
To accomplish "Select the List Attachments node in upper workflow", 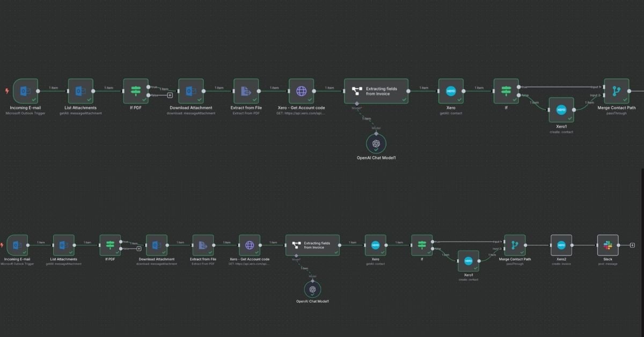I will (x=80, y=91).
